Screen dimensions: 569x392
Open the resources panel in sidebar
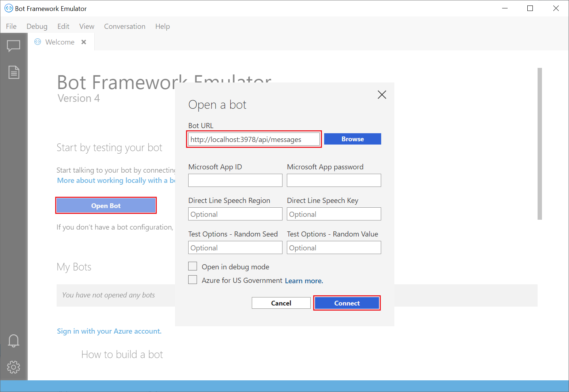click(14, 72)
